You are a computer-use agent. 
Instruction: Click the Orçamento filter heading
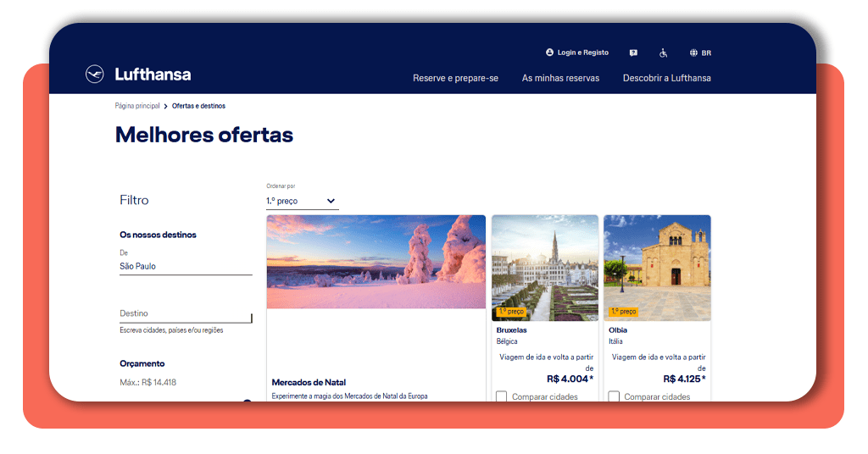142,363
